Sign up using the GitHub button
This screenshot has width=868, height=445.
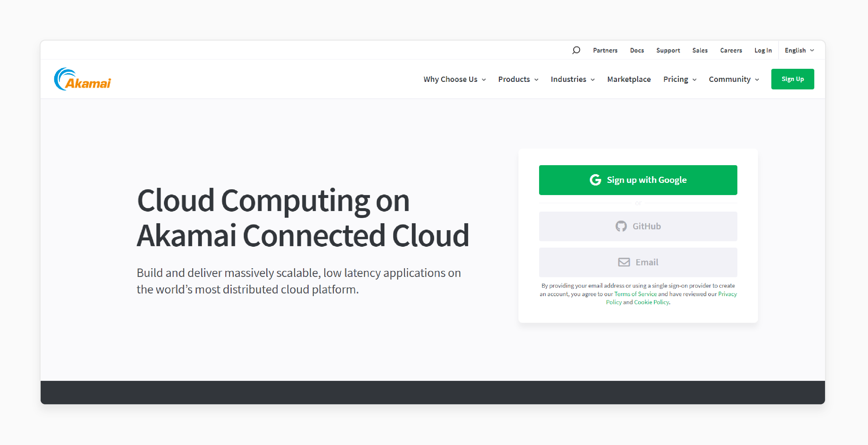638,226
